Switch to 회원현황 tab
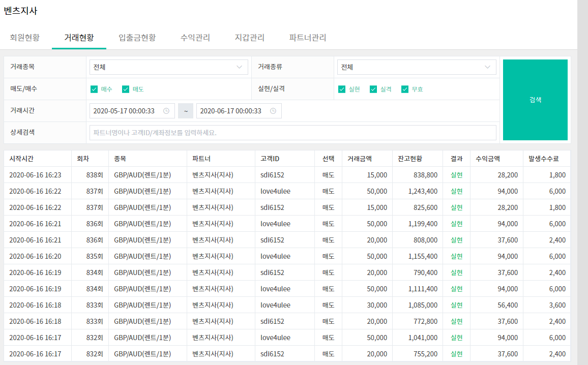 tap(25, 38)
